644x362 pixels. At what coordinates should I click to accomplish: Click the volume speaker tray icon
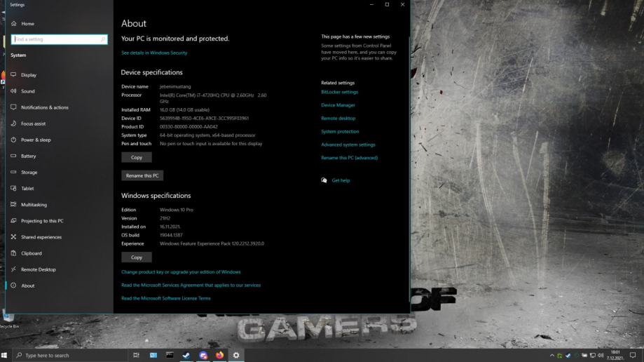tap(601, 356)
